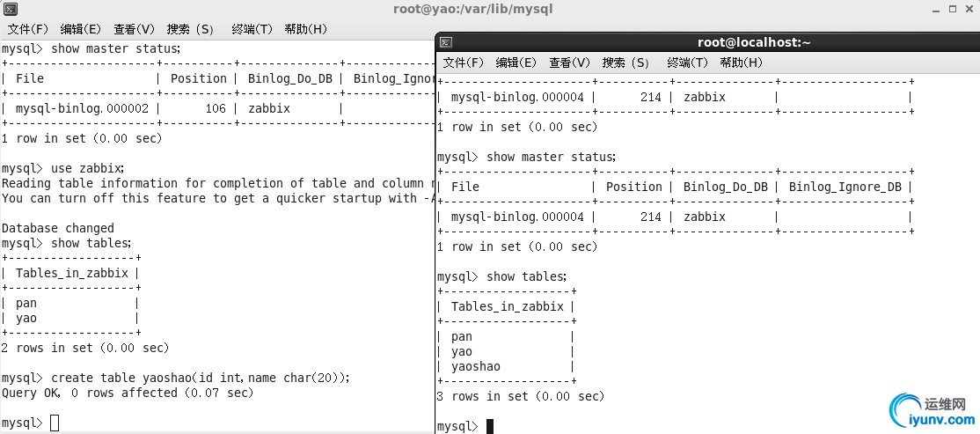Click 'use zabbix;' command line

coord(63,168)
